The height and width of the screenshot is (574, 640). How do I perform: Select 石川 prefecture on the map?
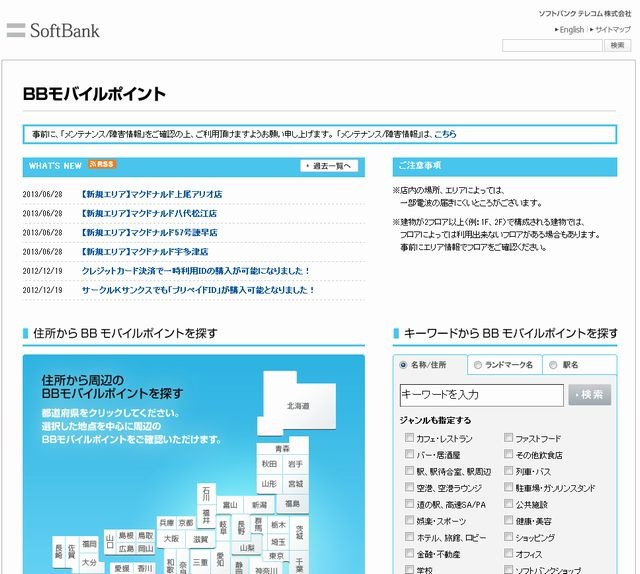206,494
